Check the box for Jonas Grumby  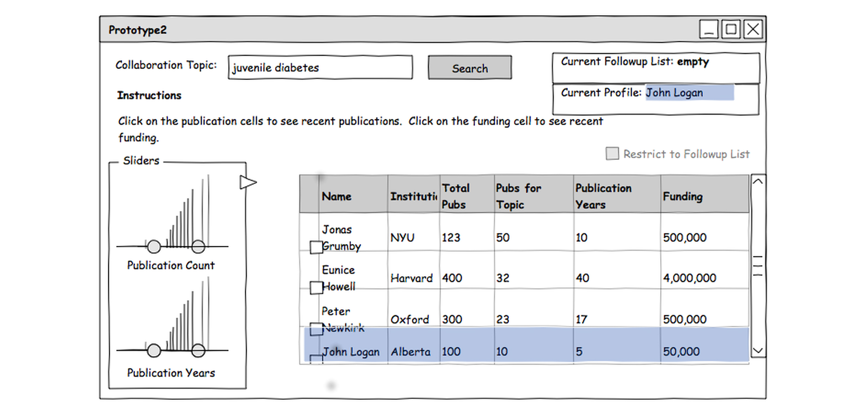pos(316,247)
